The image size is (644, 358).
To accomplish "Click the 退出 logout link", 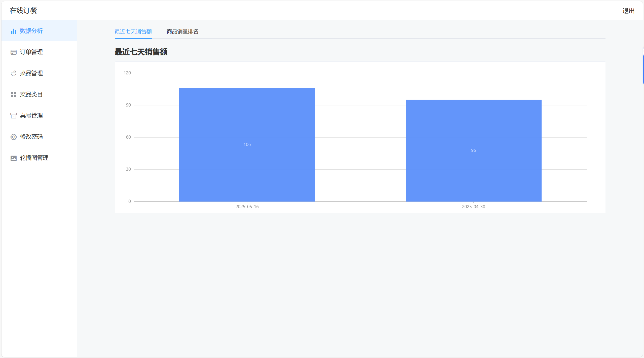I will pos(628,11).
